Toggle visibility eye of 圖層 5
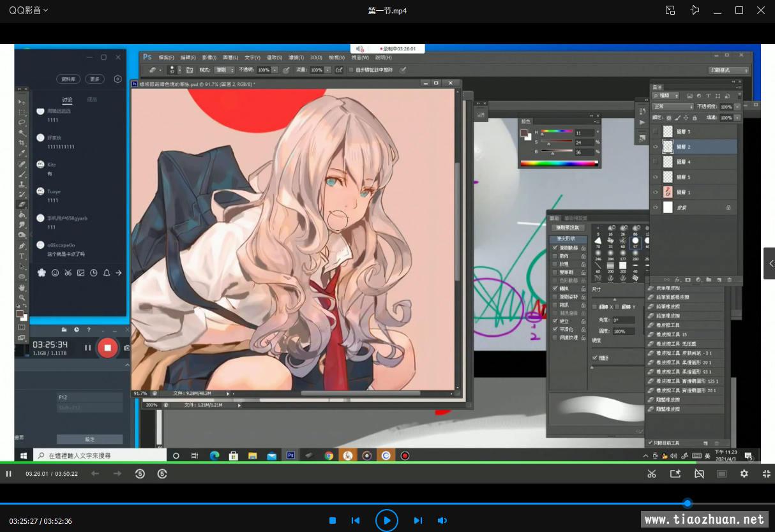775x532 pixels. 655,177
